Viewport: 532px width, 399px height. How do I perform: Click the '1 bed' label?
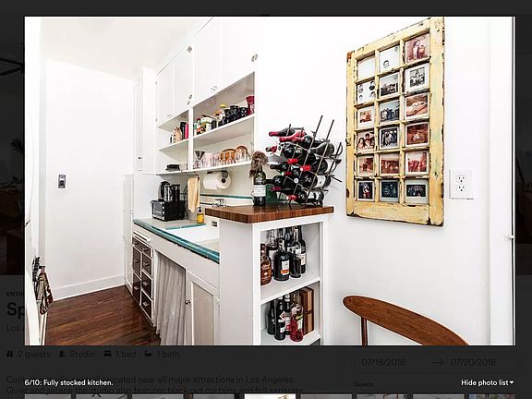(x=126, y=355)
